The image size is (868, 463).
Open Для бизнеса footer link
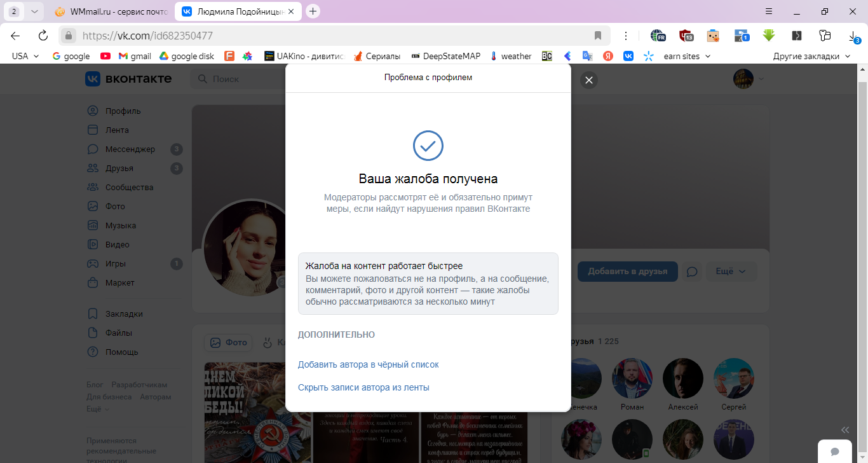coord(109,397)
